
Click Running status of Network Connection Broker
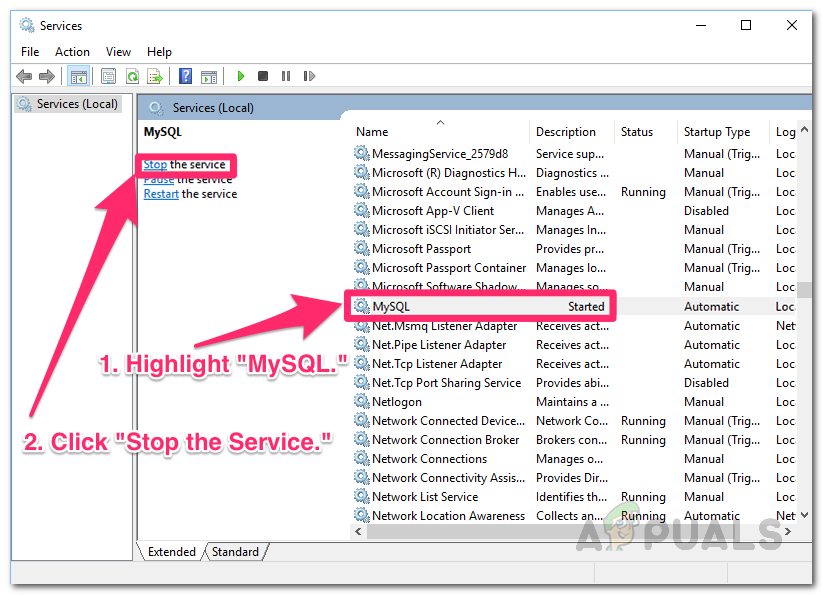tap(643, 440)
